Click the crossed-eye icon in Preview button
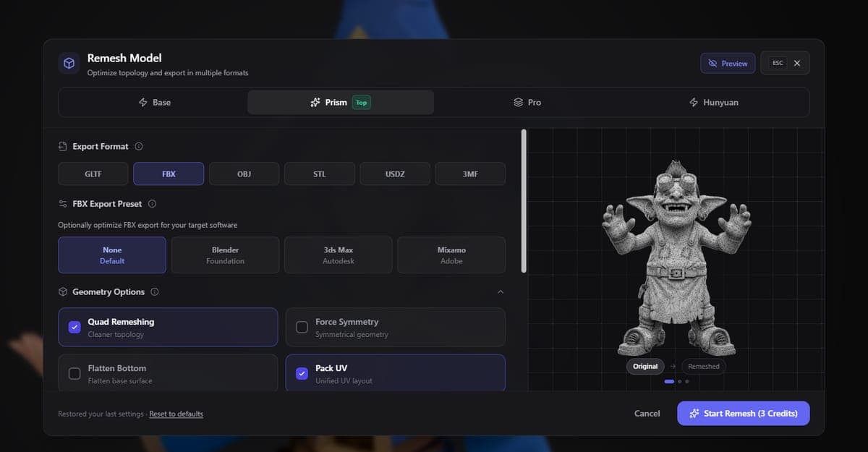The image size is (868, 452). [x=712, y=64]
